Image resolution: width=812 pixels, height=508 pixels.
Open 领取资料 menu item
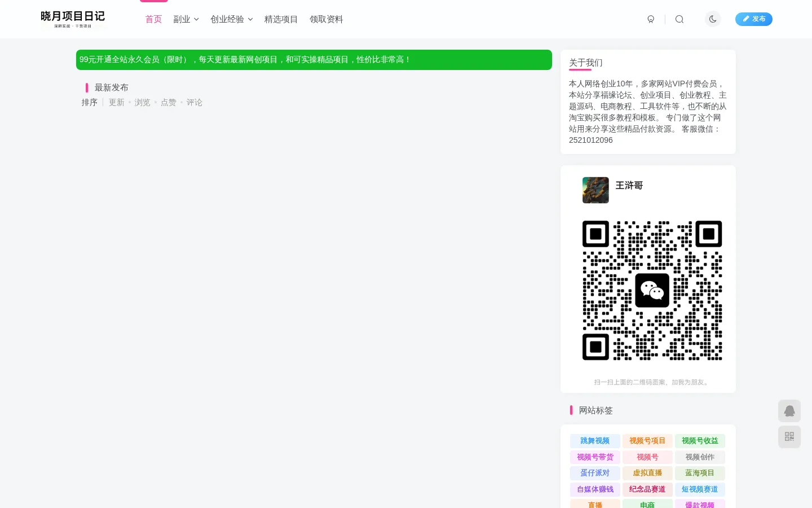[326, 19]
